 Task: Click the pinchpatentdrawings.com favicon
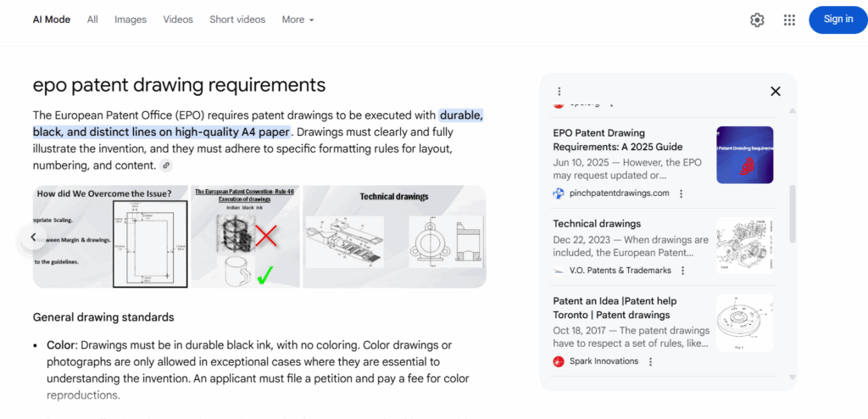pos(559,193)
